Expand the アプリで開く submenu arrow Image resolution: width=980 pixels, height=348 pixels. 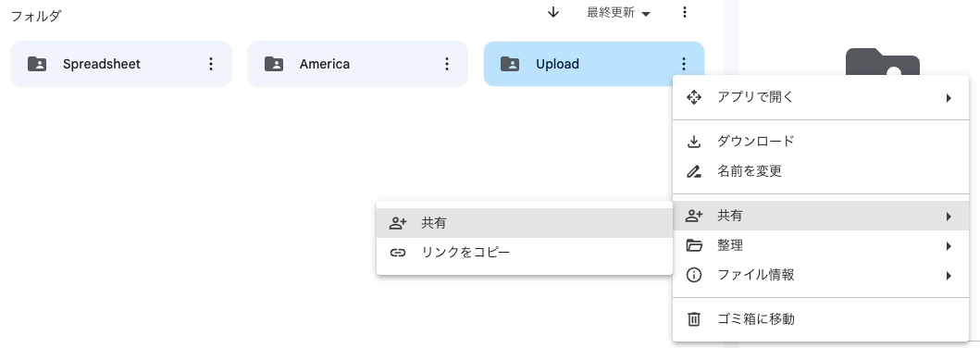pyautogui.click(x=949, y=97)
